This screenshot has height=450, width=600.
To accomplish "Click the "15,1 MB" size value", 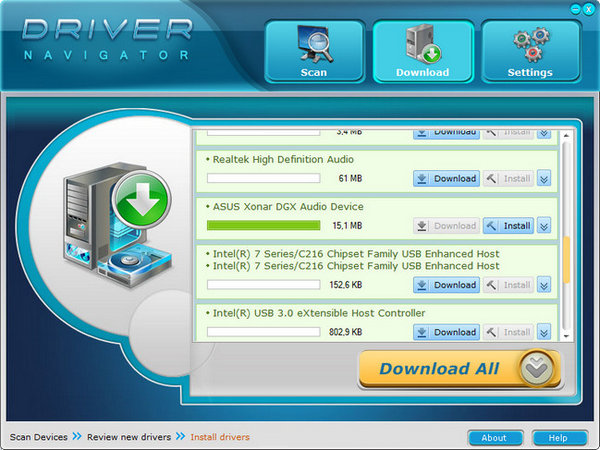I will [x=347, y=225].
